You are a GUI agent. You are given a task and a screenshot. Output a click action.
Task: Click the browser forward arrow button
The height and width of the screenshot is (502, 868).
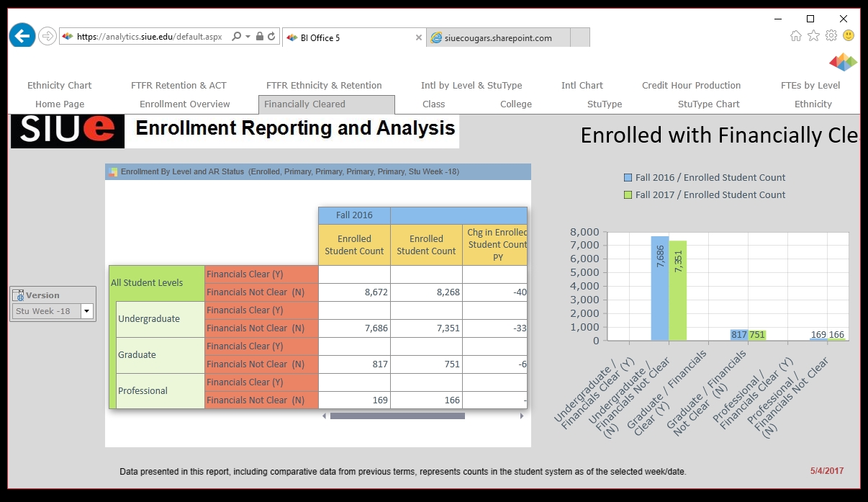coord(48,36)
